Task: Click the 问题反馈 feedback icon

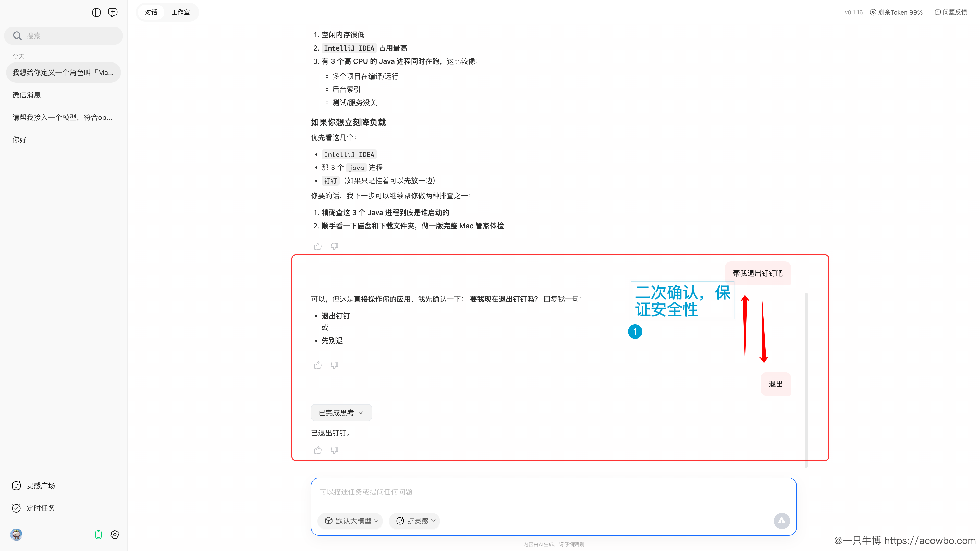Action: pyautogui.click(x=937, y=12)
